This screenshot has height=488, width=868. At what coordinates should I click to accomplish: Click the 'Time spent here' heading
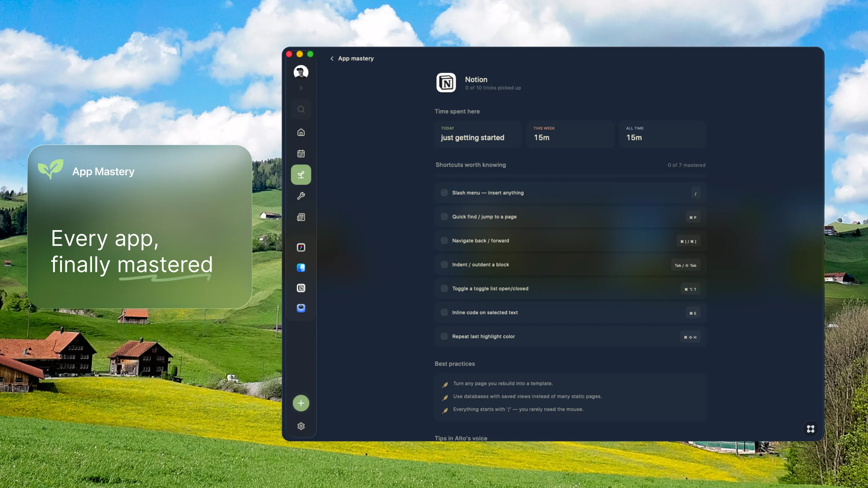(457, 111)
